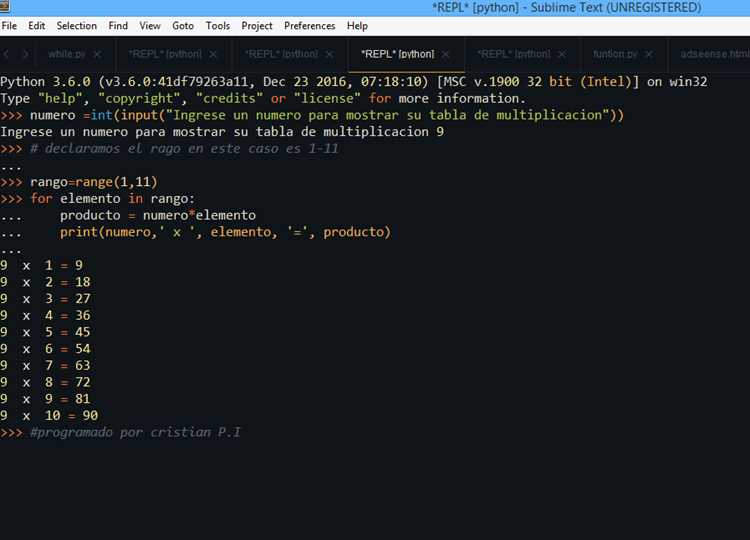
Task: Click the 'numero =int(input(' code line
Action: [312, 115]
